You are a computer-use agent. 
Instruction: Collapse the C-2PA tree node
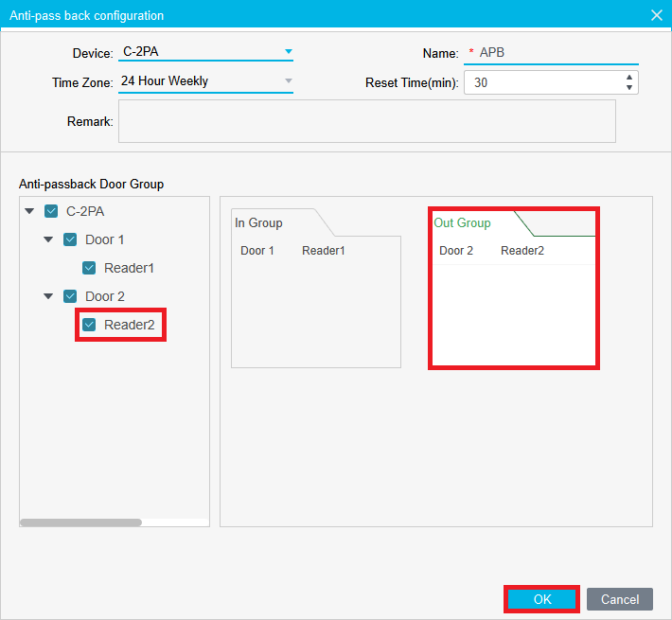pyautogui.click(x=29, y=211)
